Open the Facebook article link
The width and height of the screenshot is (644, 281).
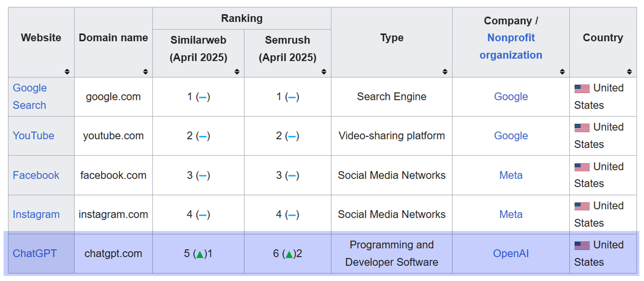pyautogui.click(x=36, y=175)
